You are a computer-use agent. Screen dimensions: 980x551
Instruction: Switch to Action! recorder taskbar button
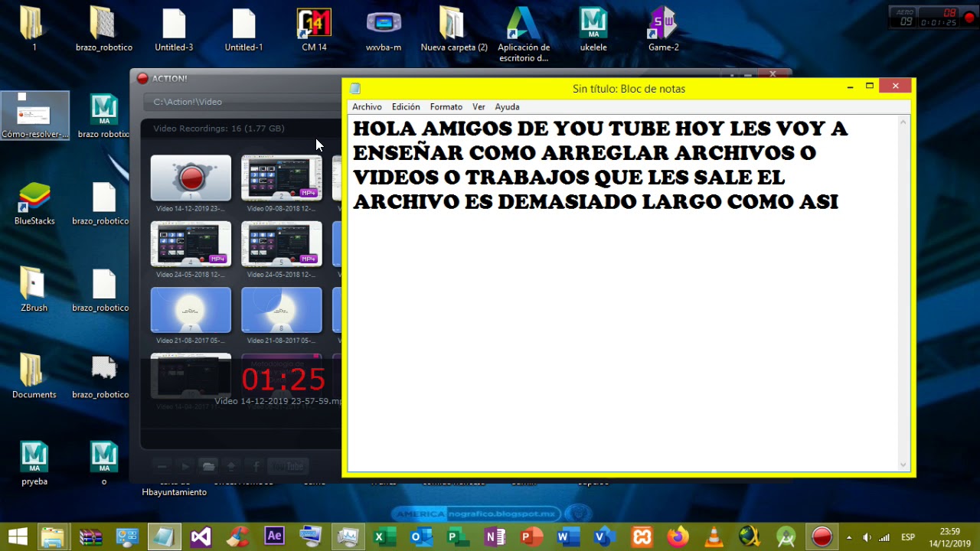(822, 536)
